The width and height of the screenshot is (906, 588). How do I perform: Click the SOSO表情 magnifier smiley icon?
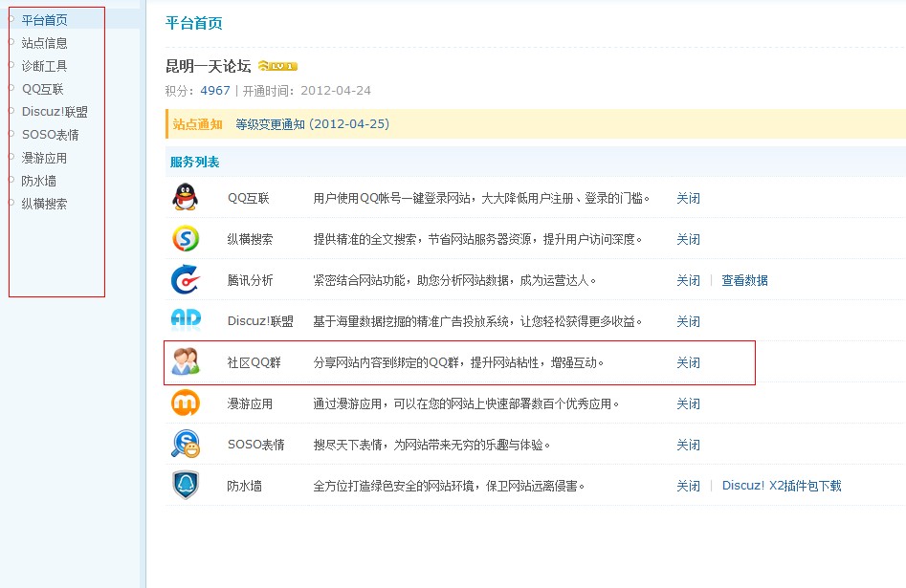[186, 444]
